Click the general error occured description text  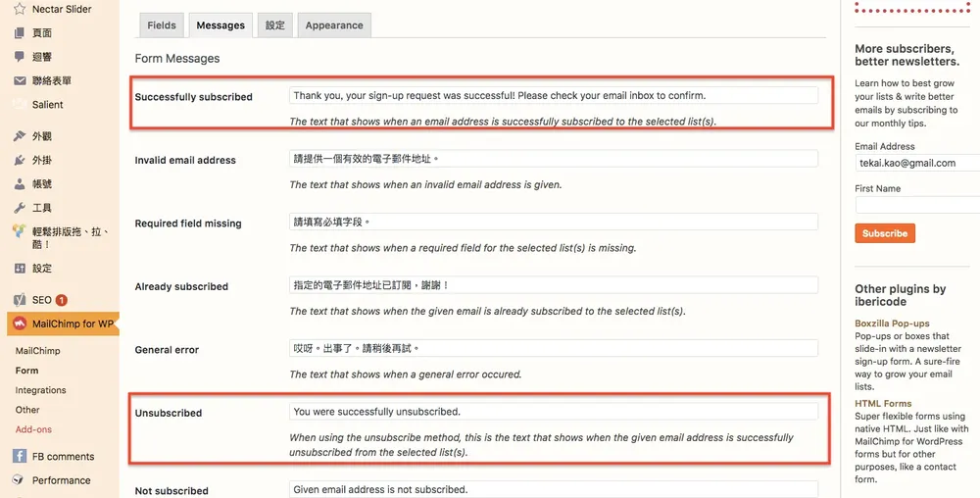405,374
